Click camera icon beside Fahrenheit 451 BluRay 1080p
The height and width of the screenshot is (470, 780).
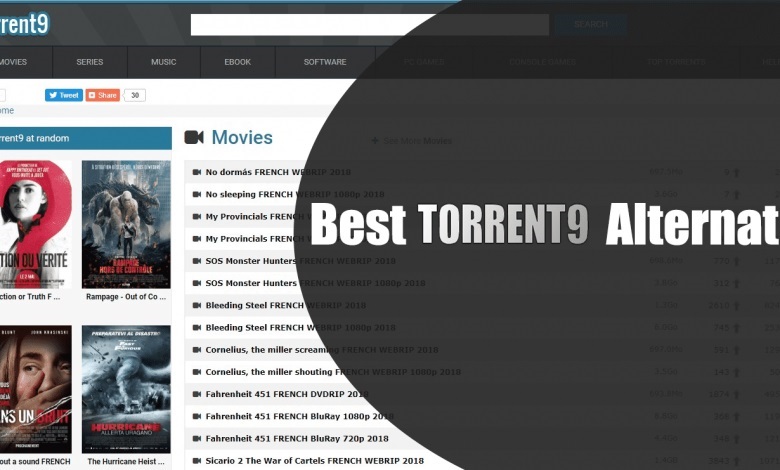[x=197, y=416]
